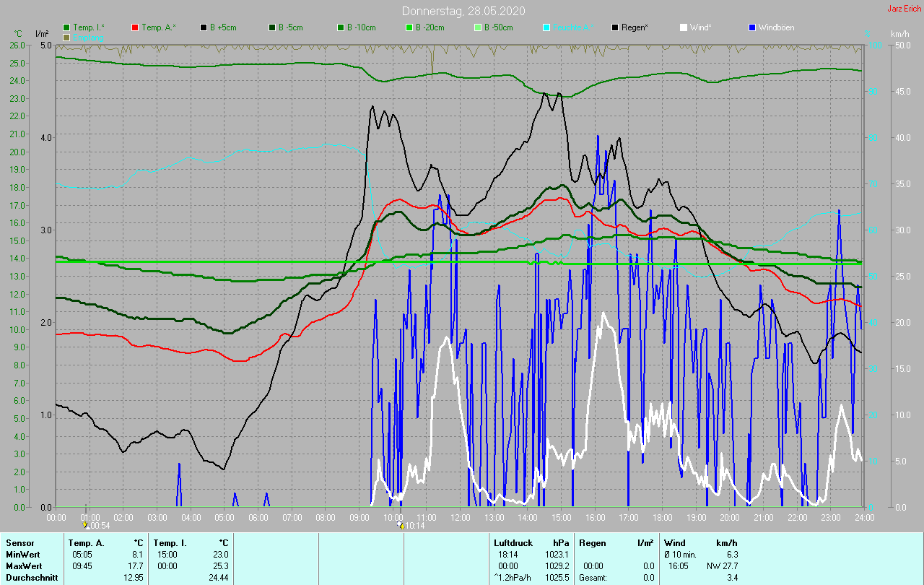This screenshot has width=924, height=585.
Task: Click the chart title Donnerstag, 28.05.2020
Action: coord(463,11)
